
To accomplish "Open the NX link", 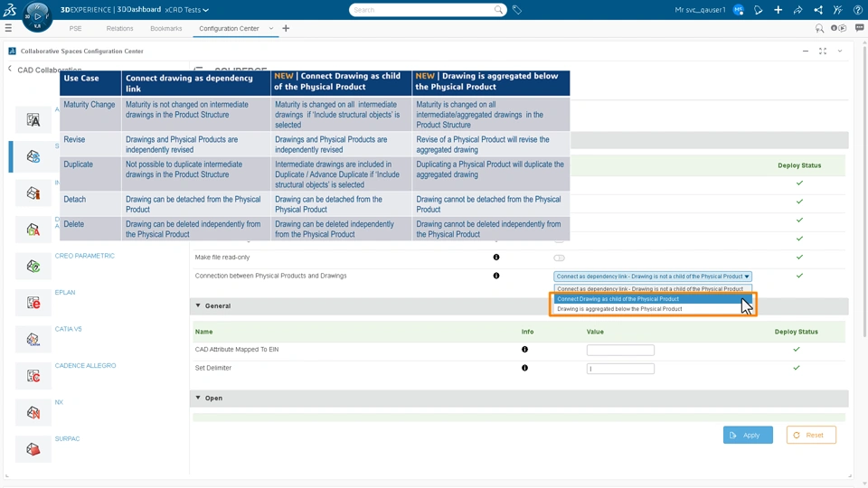I will pos(59,401).
